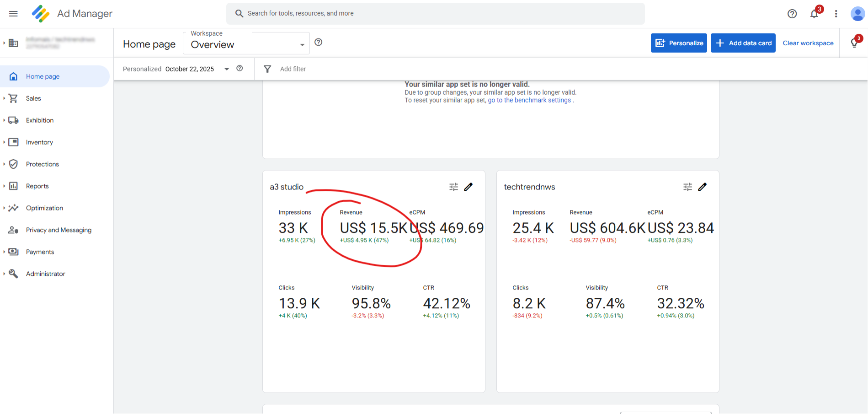Click a3 studio Clicks 13.9 K value
This screenshot has height=414, width=868.
[x=299, y=303]
